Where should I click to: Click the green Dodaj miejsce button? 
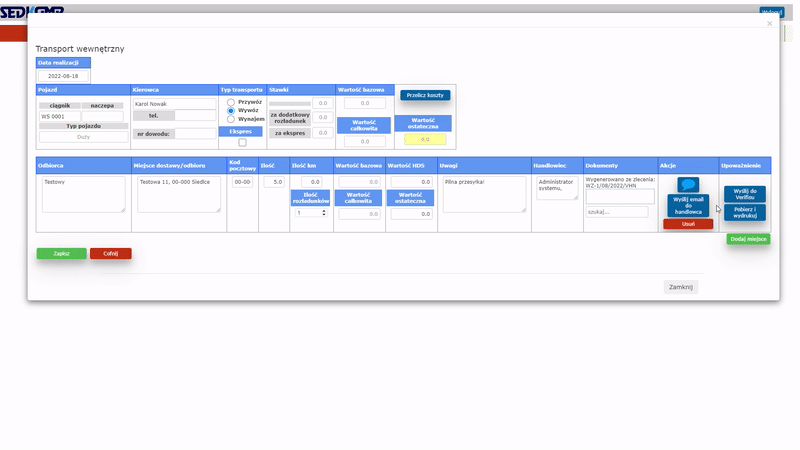(748, 239)
